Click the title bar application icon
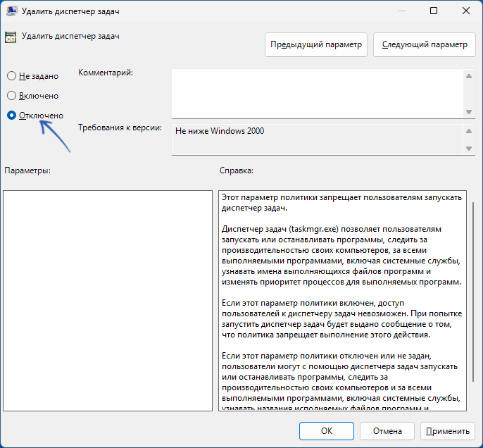Image resolution: width=483 pixels, height=448 pixels. pos(11,11)
